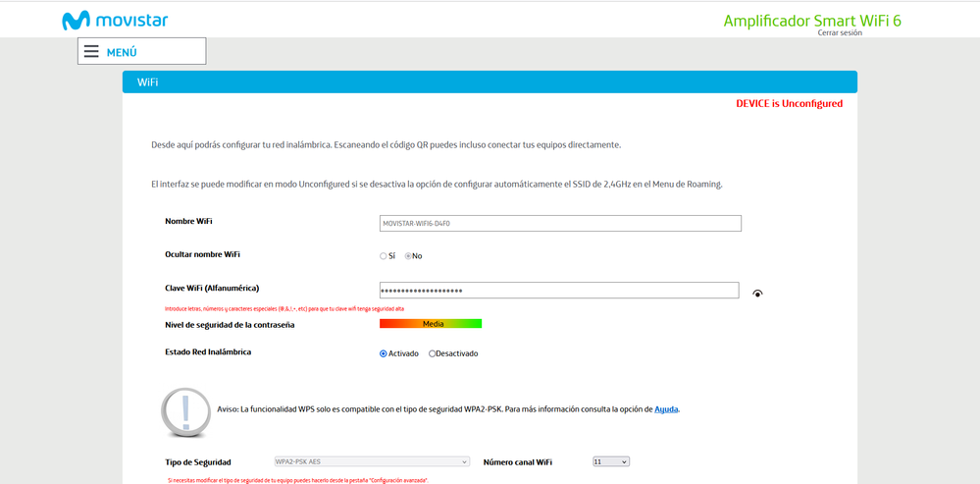This screenshot has width=980, height=484.
Task: Select Sí for Ocultar nombre WiFi
Action: coord(384,256)
